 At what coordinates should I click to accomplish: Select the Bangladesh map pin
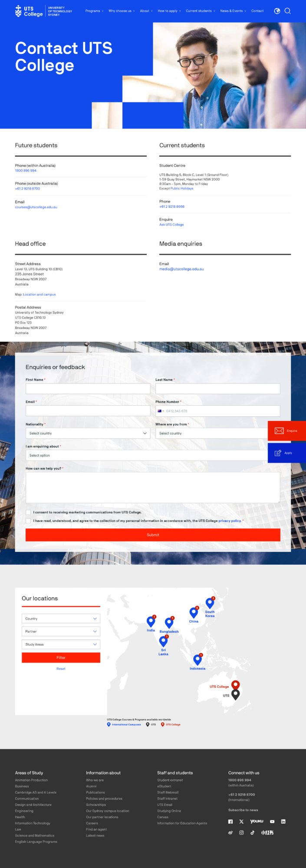[x=169, y=623]
